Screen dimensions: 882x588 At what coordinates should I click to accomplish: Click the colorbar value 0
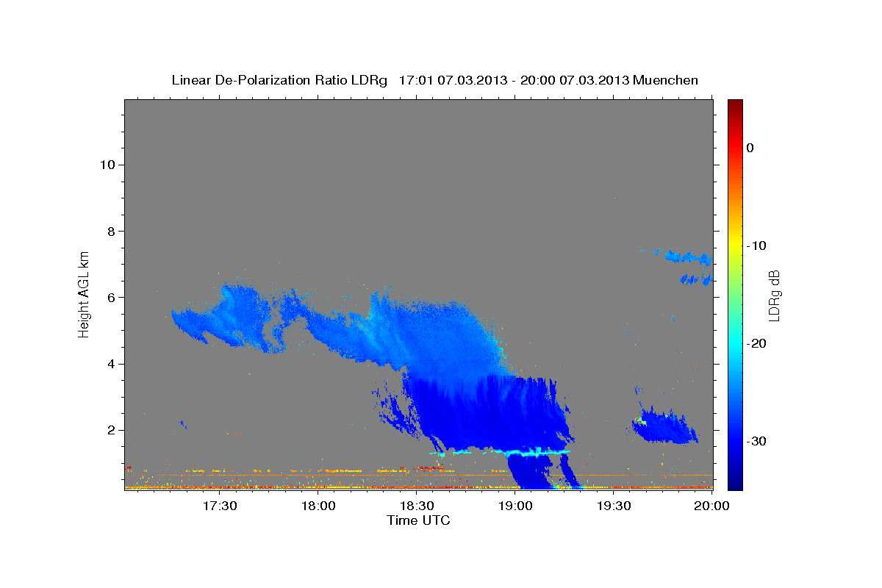click(x=750, y=148)
